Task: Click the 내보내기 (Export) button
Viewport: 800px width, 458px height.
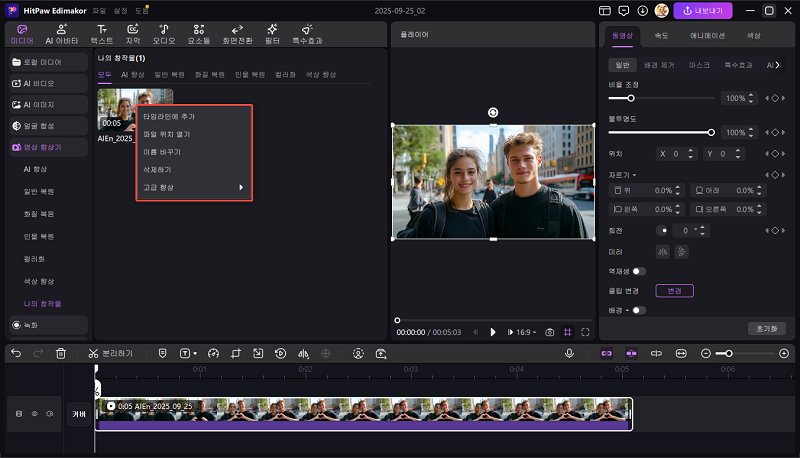Action: [702, 10]
